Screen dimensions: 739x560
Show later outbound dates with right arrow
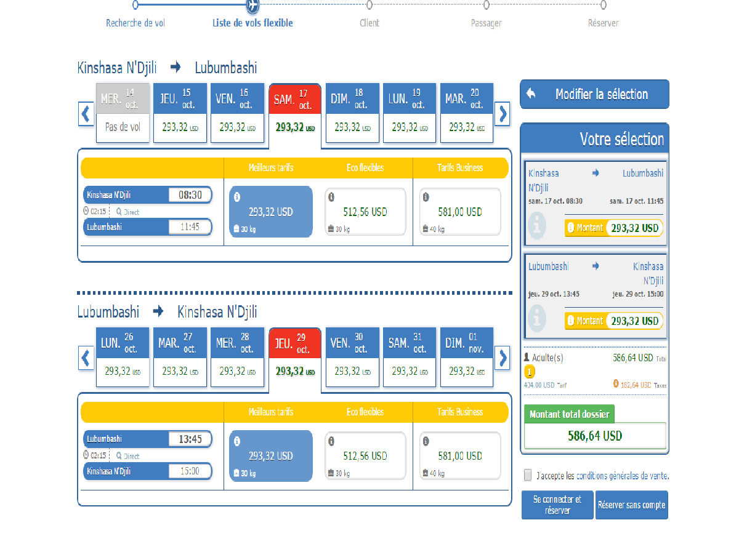503,114
